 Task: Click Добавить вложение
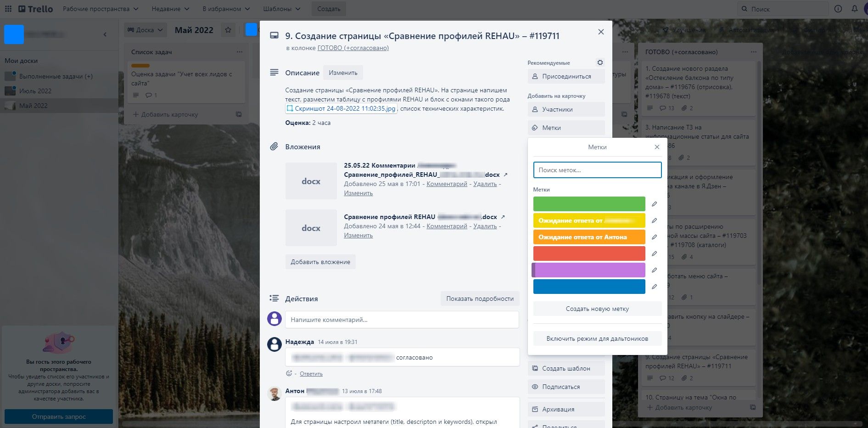pos(320,262)
